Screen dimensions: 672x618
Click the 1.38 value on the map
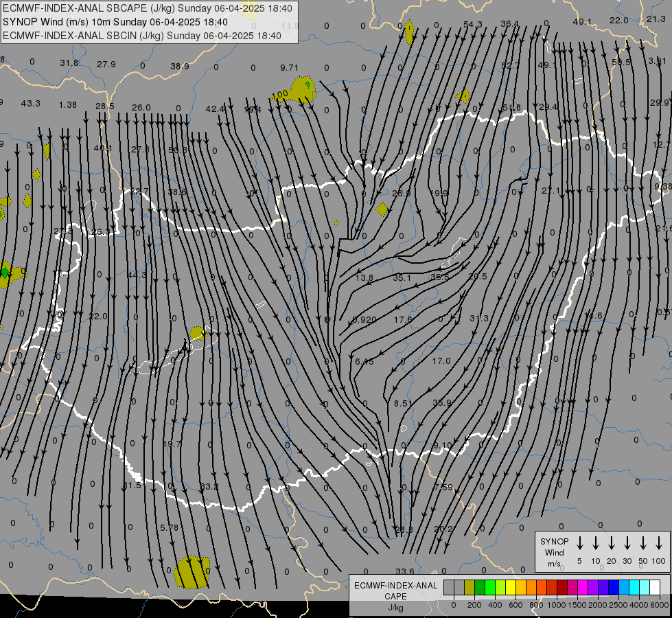coord(68,105)
